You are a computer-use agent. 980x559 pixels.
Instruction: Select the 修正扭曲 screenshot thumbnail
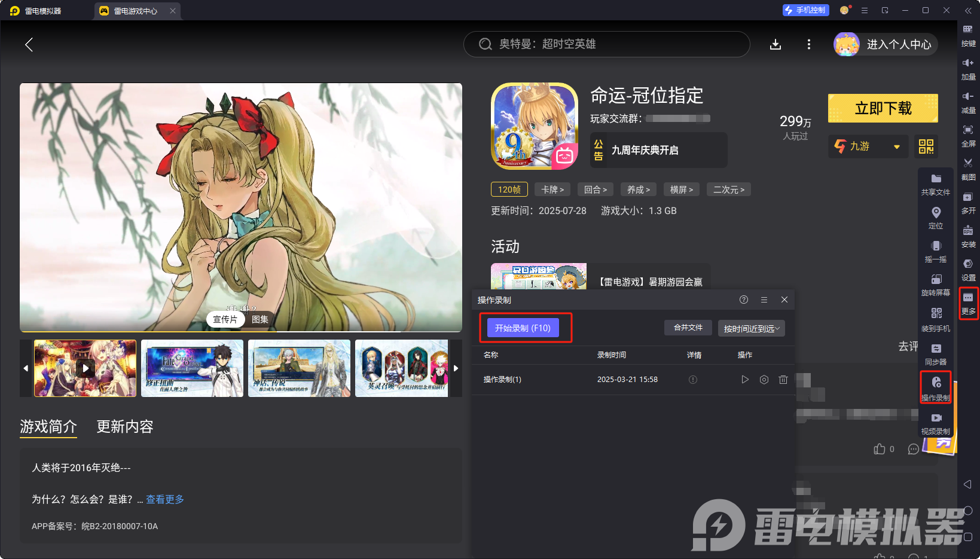(193, 368)
